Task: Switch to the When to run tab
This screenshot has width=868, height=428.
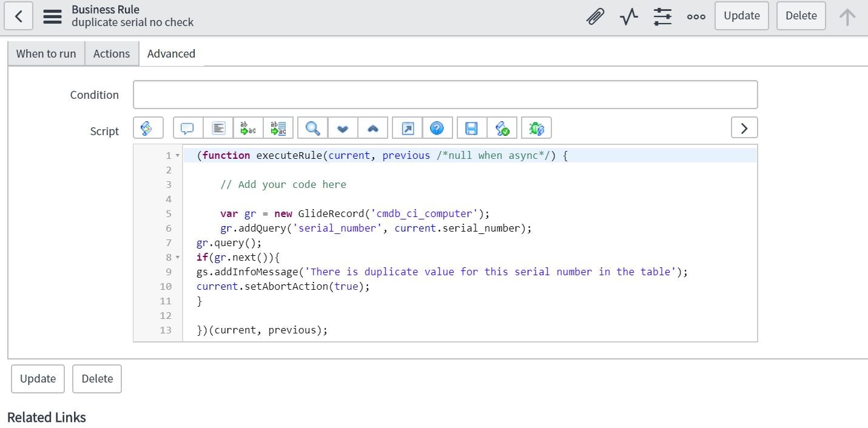Action: pyautogui.click(x=46, y=53)
